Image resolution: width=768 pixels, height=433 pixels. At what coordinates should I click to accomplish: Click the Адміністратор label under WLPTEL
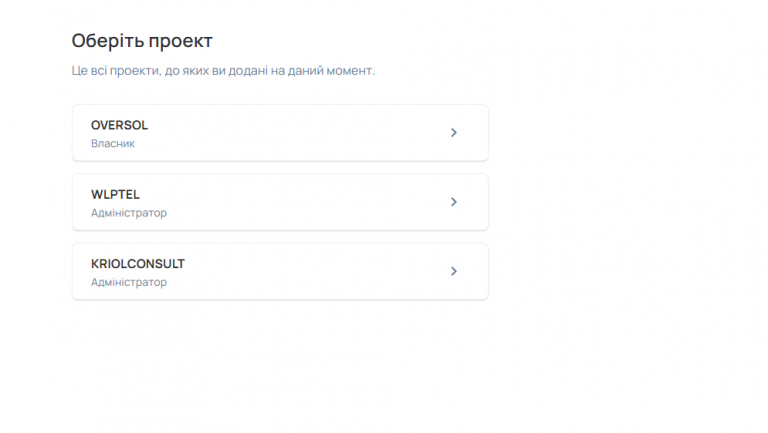coord(129,213)
